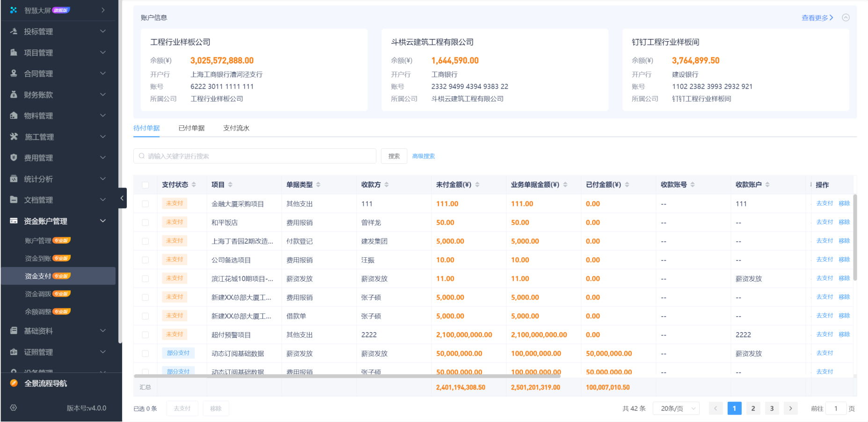
Task: Open the 施工管理 module
Action: pyautogui.click(x=37, y=137)
